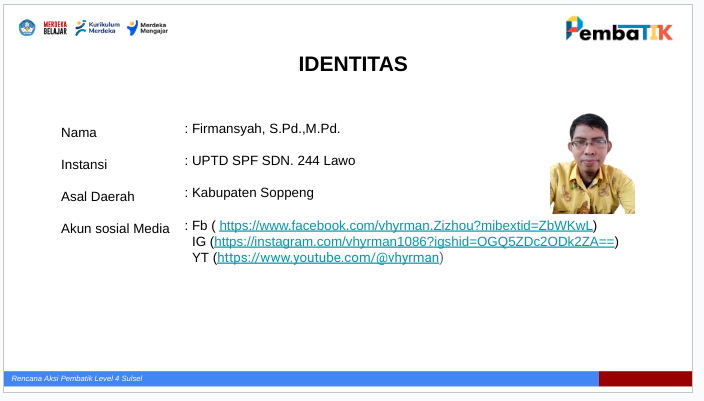Select the Merdeka Mengajar logo
Screen dimensions: 704x401
147,27
